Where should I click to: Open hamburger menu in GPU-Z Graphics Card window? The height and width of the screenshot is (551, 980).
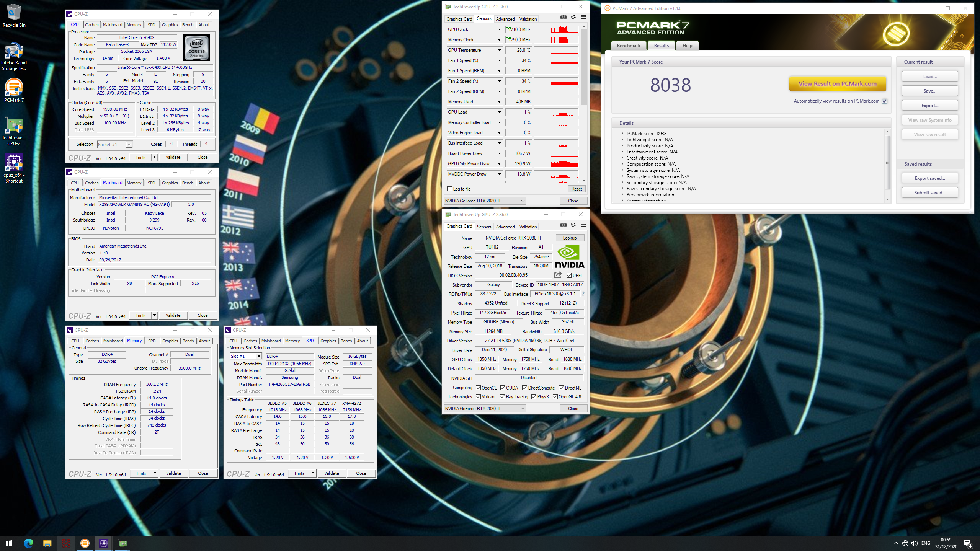[583, 225]
